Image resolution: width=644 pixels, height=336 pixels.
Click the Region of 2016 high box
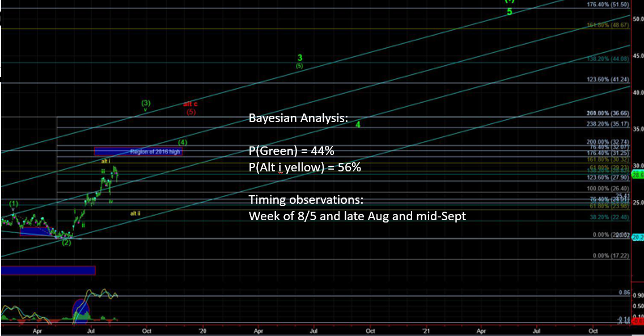pyautogui.click(x=138, y=152)
